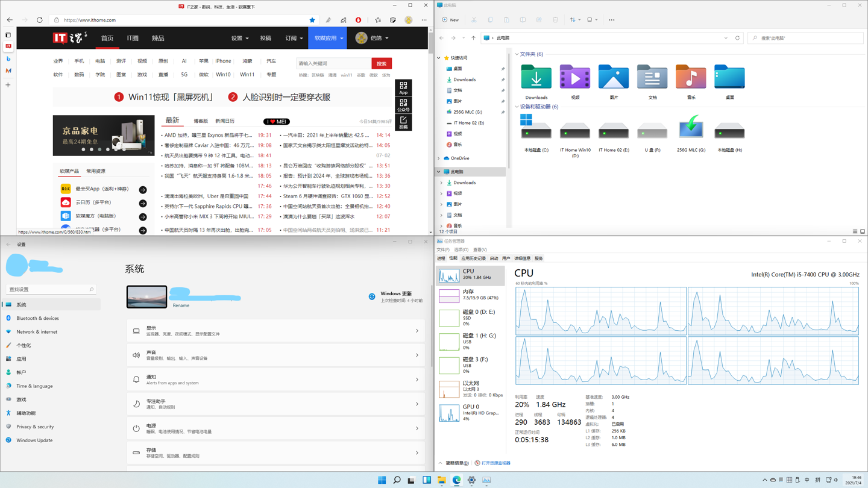Switch to large icons view in File Explorer status bar
The height and width of the screenshot is (488, 868).
863,231
